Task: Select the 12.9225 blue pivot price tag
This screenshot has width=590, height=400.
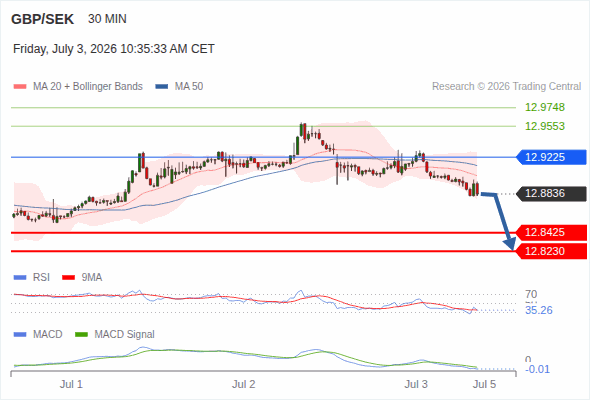Action: tap(551, 157)
